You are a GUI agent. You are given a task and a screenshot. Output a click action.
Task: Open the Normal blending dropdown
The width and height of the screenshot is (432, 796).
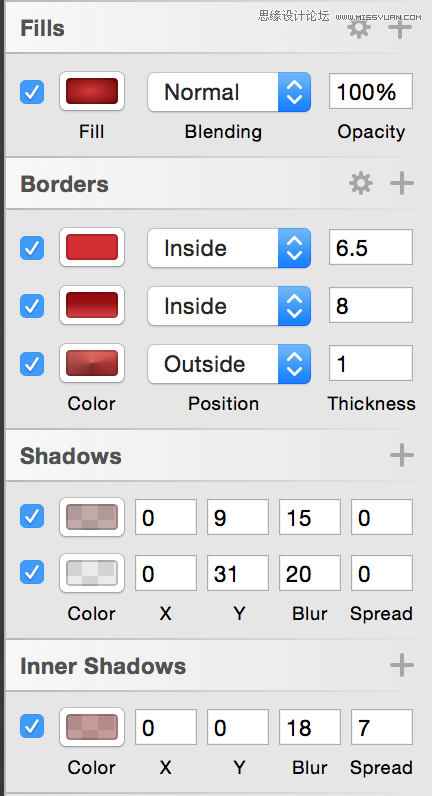[229, 92]
